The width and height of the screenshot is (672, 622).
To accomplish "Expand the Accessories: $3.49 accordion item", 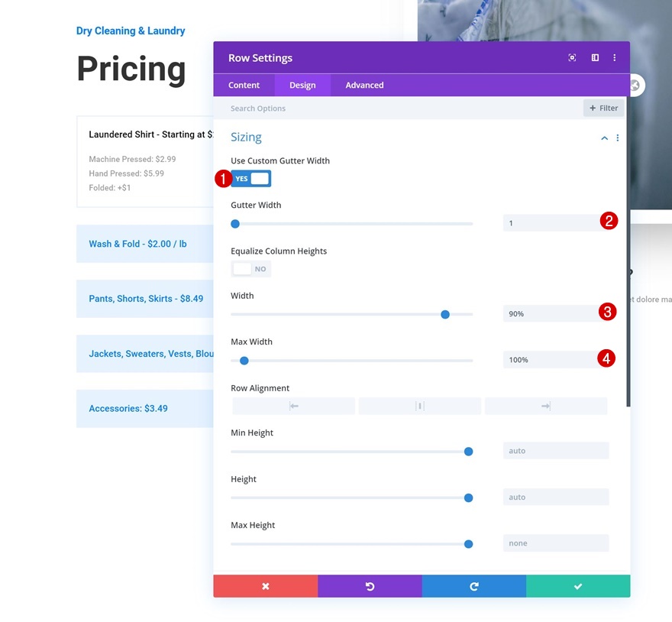I will 128,409.
